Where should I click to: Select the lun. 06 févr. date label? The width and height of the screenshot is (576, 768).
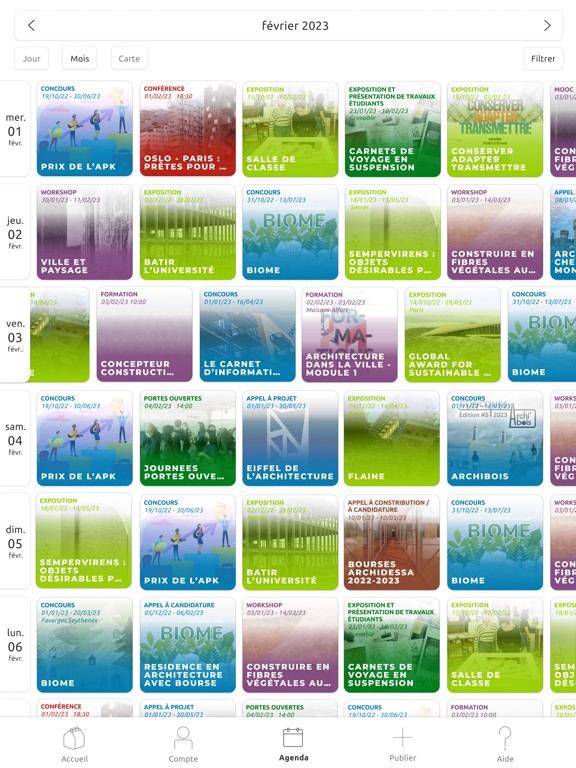click(15, 645)
